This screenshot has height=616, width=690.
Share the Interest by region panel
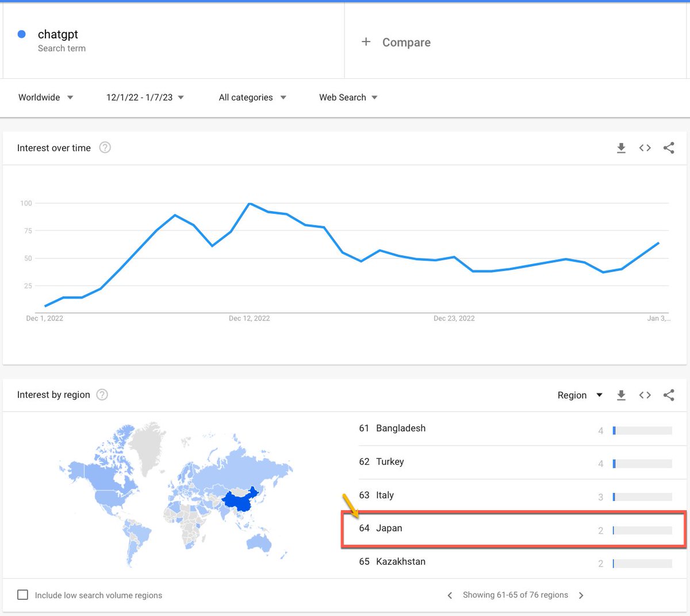coord(669,395)
